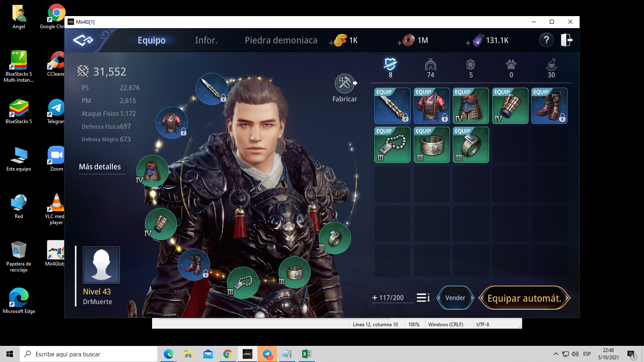Open the Piedra demoniaca tab

pyautogui.click(x=281, y=40)
